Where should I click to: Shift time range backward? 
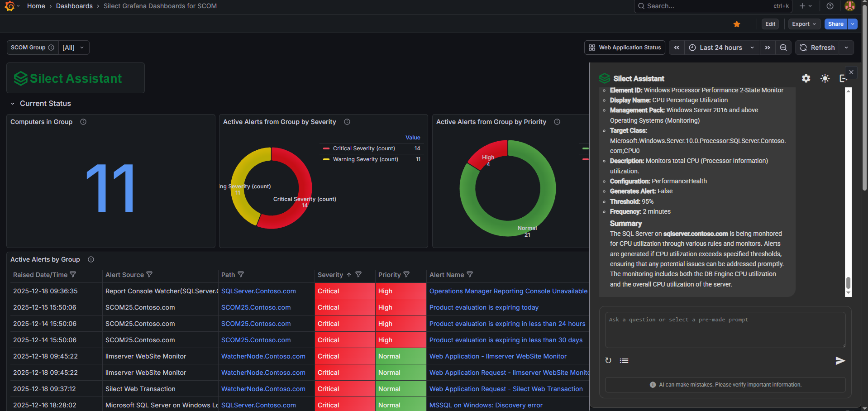pyautogui.click(x=677, y=48)
